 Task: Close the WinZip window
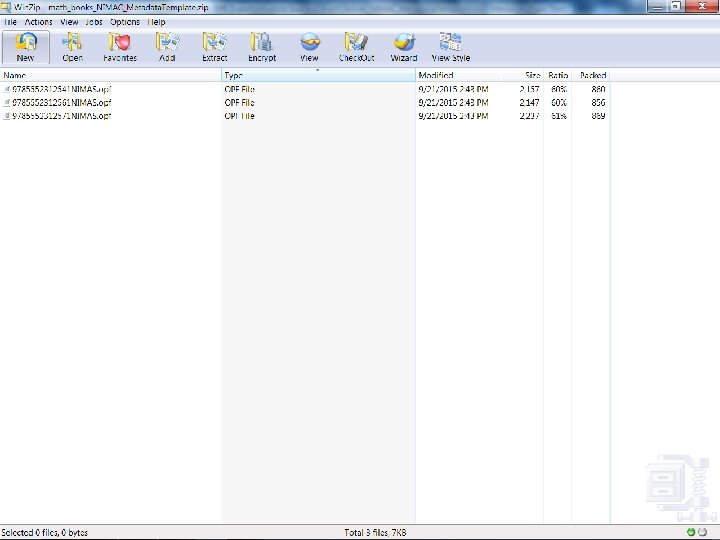coord(702,6)
